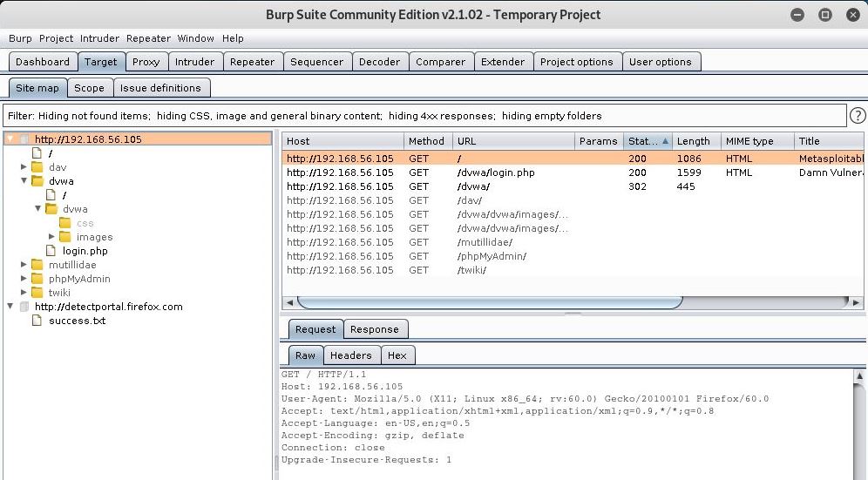Screen dimensions: 868x480
Task: Click the request pane scrollbar up arrow
Action: (x=859, y=376)
